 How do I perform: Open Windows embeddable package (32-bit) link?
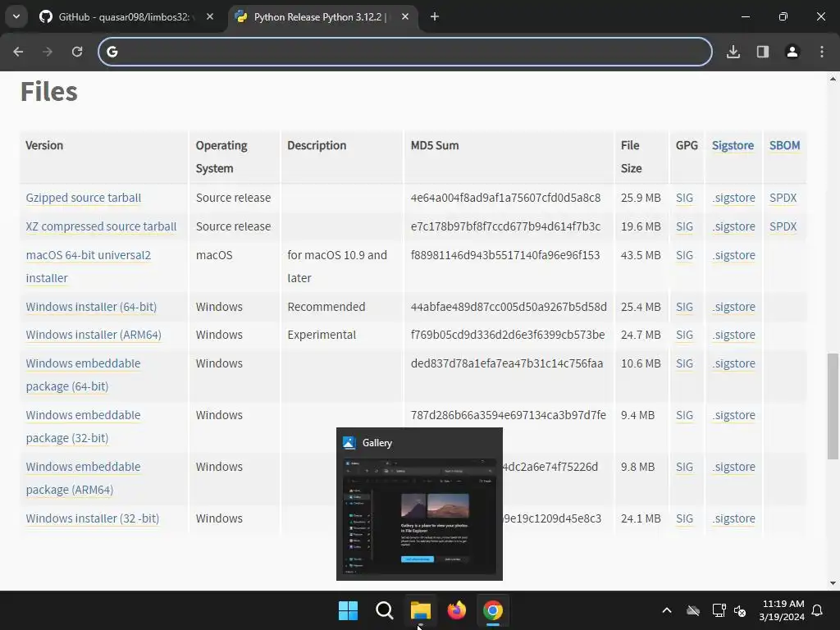[x=83, y=427]
